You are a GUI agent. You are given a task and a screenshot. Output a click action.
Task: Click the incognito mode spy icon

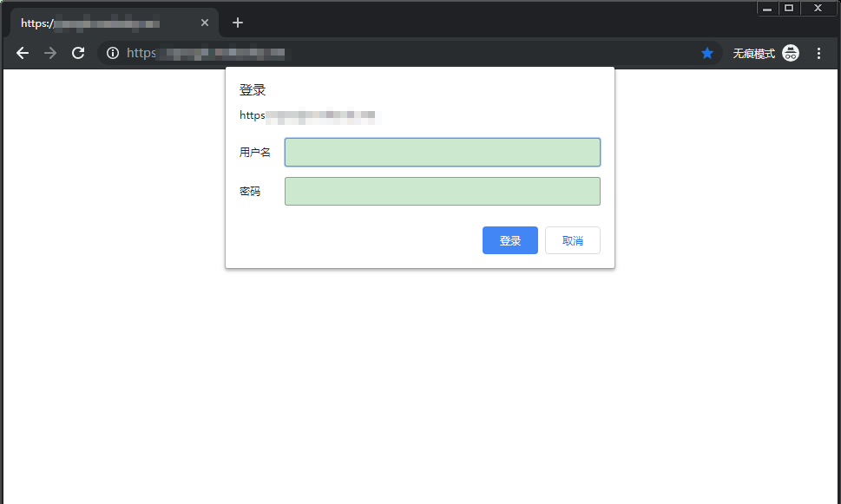coord(791,54)
